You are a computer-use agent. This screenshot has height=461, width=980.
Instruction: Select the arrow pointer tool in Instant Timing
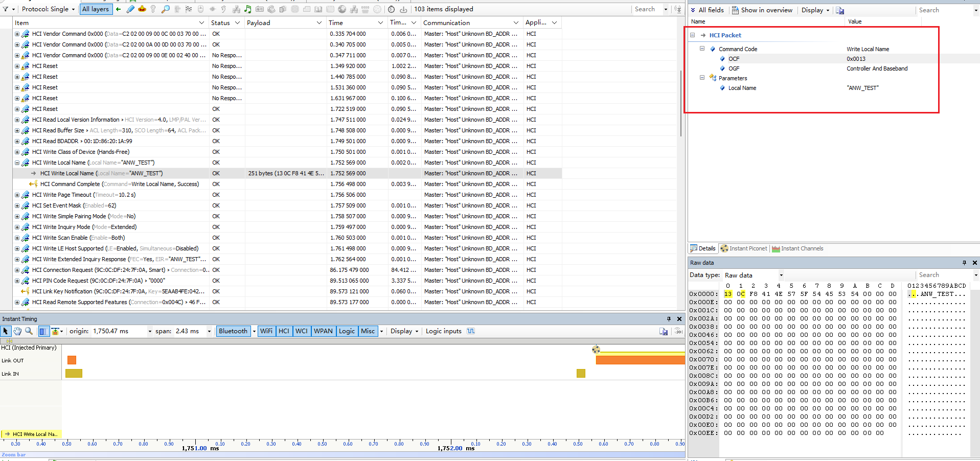point(6,331)
